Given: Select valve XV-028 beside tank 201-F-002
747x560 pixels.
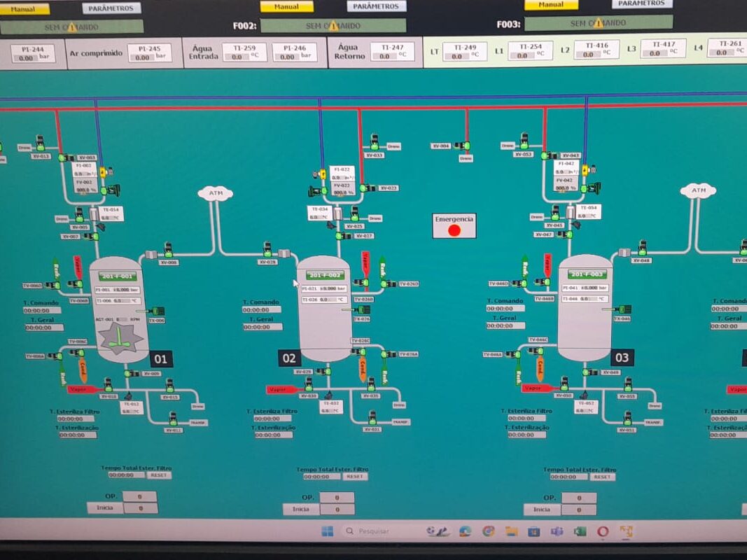Looking at the screenshot, I should coord(267,251).
